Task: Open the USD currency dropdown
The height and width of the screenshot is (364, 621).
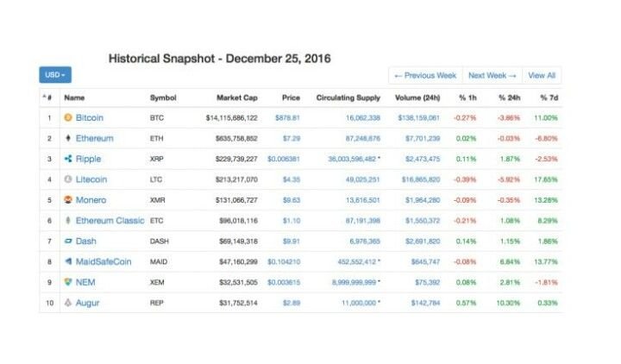Action: (x=55, y=75)
